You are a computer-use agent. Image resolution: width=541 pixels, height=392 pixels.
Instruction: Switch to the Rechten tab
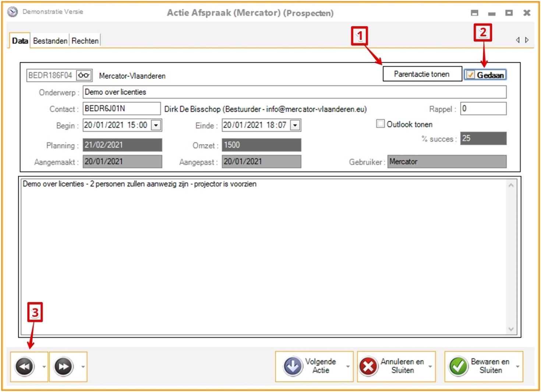click(x=85, y=41)
